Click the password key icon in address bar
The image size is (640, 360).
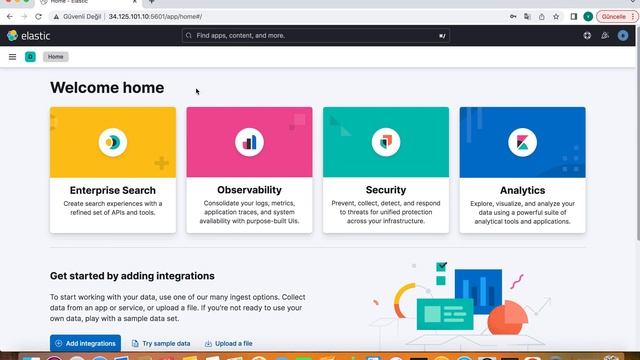pyautogui.click(x=513, y=17)
